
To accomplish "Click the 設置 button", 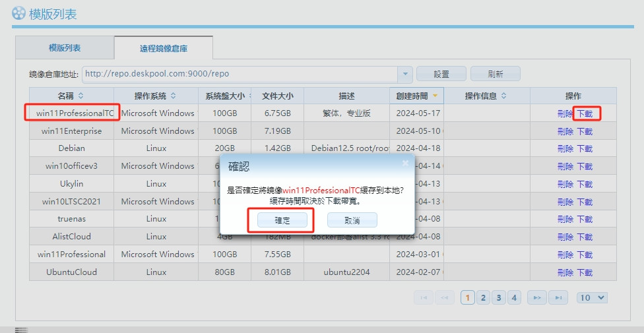I will pyautogui.click(x=441, y=75).
